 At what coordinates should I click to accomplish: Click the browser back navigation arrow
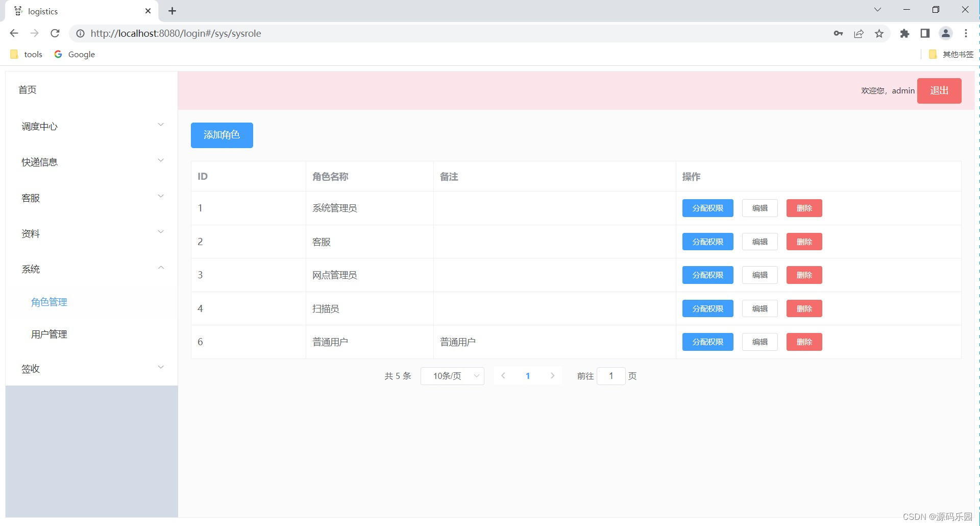tap(13, 33)
